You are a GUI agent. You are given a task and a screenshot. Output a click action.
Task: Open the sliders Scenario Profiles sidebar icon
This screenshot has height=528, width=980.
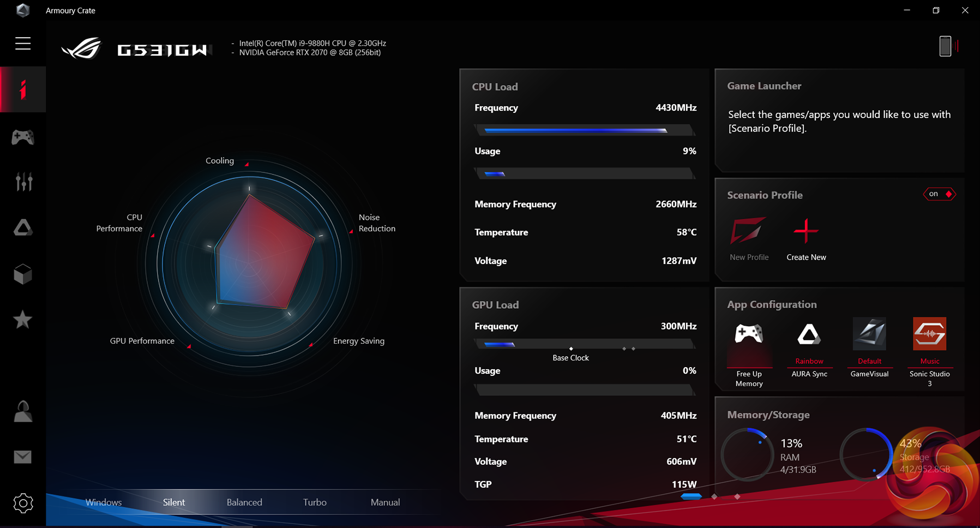point(23,182)
